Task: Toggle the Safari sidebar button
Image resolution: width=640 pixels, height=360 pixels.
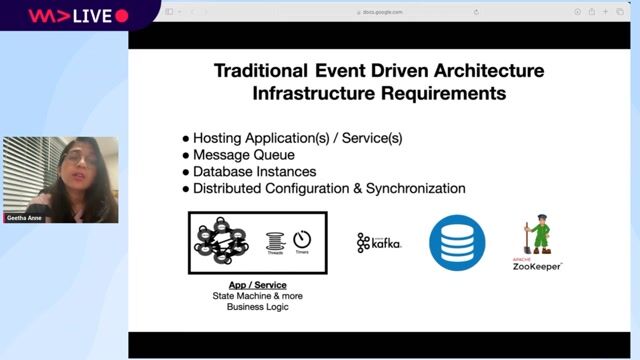Action: click(169, 12)
